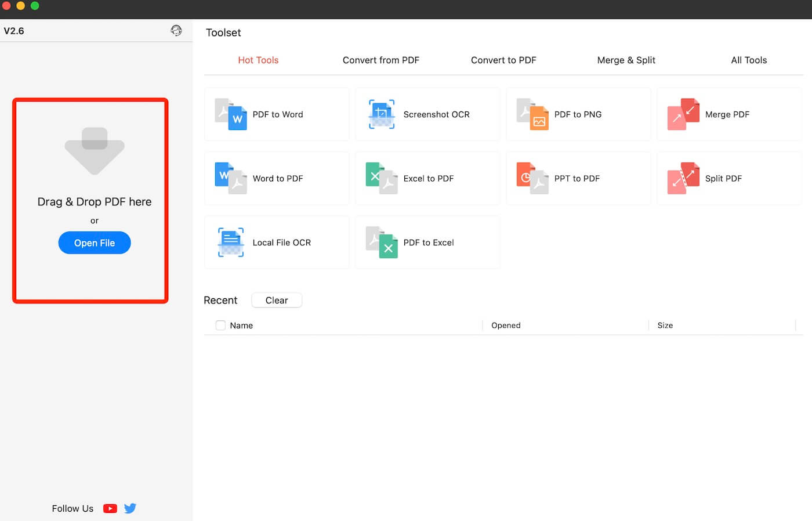Viewport: 812px width, 521px height.
Task: Select the PDF to Word tool
Action: 277,114
